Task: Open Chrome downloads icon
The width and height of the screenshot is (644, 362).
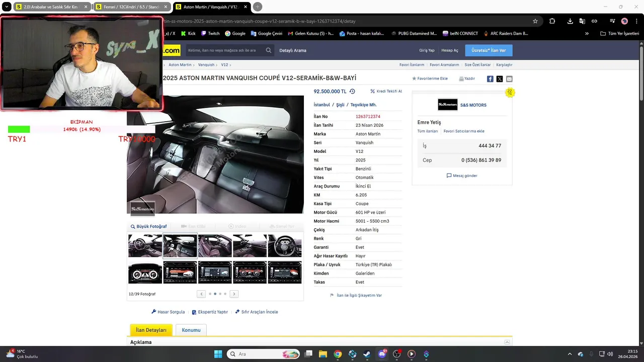Action: pyautogui.click(x=570, y=21)
